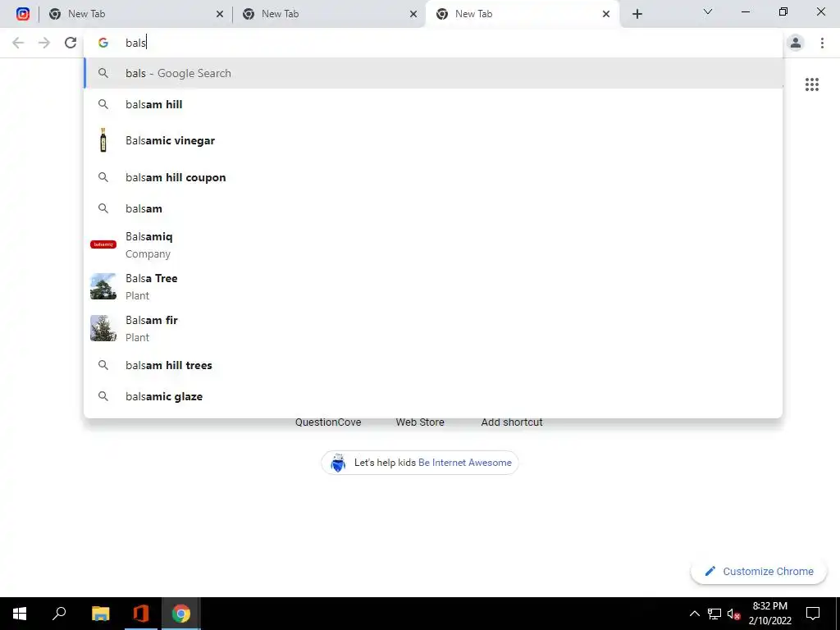Click the Internet Awesome mascot icon
The height and width of the screenshot is (630, 840).
(x=338, y=463)
